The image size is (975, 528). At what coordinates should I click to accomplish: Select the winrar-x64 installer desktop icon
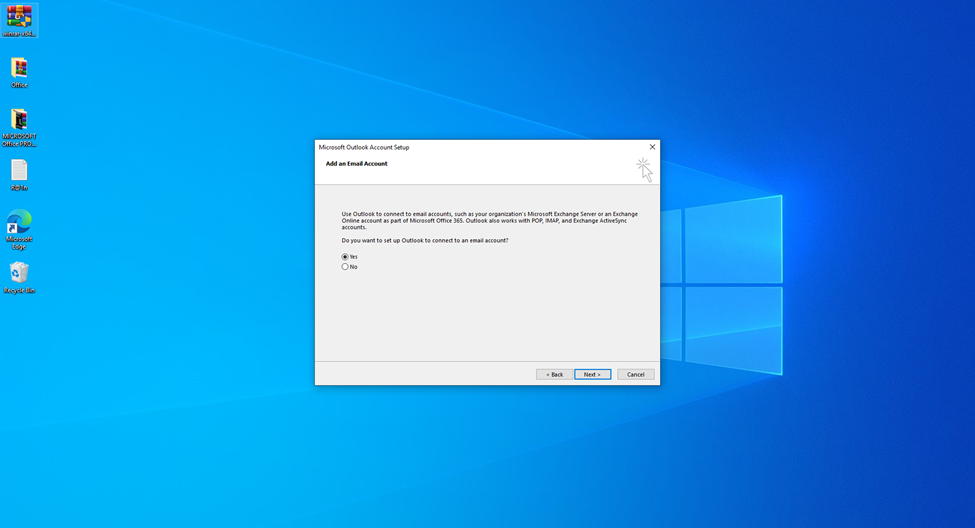19,20
